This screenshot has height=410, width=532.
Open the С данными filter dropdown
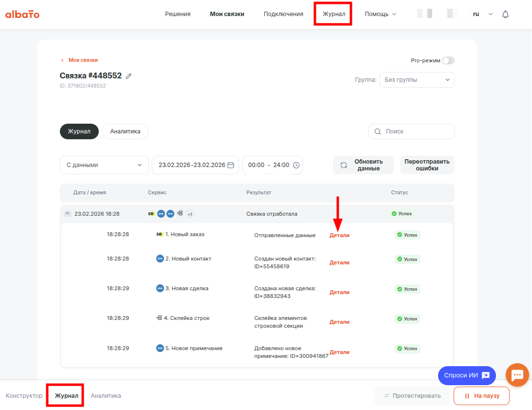(104, 165)
